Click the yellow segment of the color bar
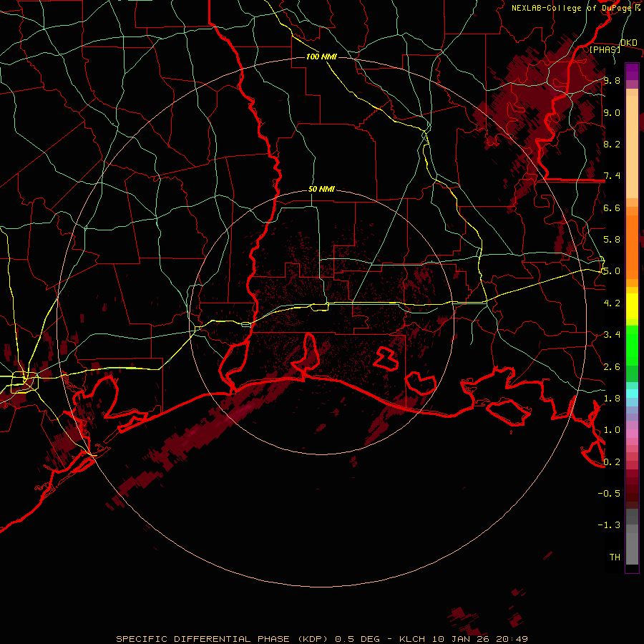Viewport: 644px width, 644px height. pyautogui.click(x=632, y=306)
